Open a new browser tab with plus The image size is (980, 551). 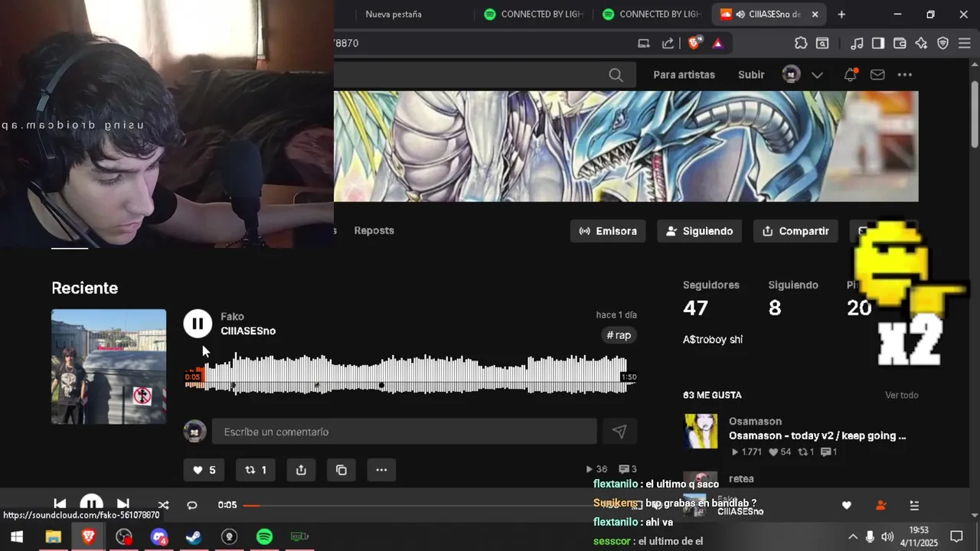841,14
